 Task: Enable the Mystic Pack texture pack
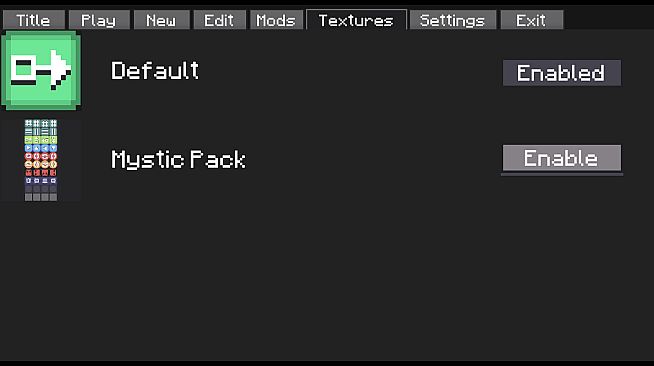coord(562,158)
